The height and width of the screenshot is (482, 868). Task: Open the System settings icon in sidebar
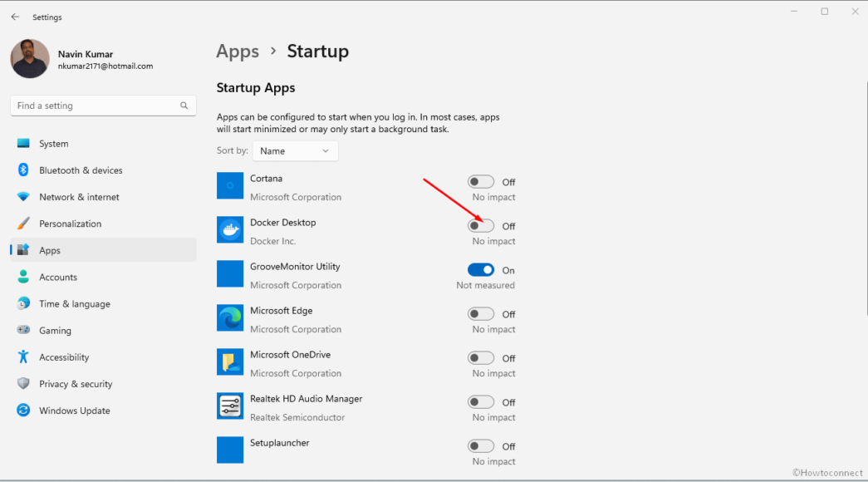coord(23,143)
